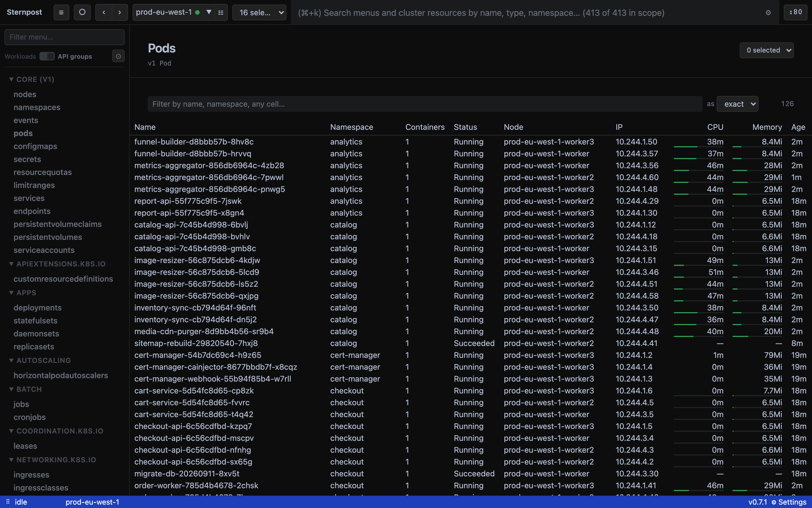Click the Filter menu input field
This screenshot has width=812, height=508.
(x=64, y=37)
